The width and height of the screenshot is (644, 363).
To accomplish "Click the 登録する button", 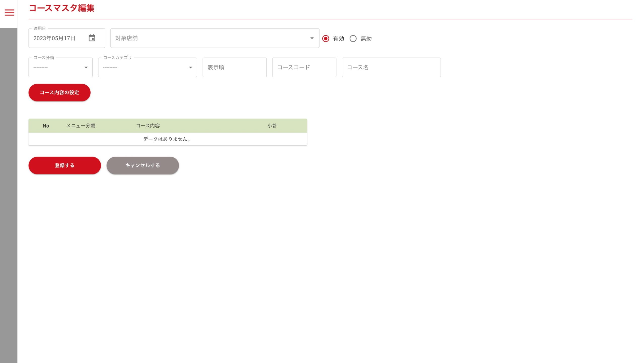I will click(65, 165).
